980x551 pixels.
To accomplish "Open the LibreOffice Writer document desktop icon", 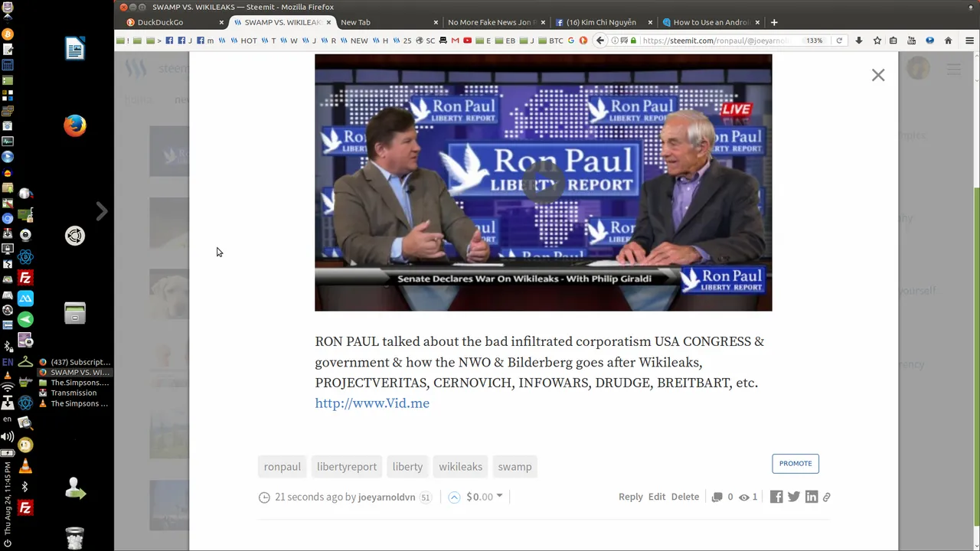I will click(74, 49).
